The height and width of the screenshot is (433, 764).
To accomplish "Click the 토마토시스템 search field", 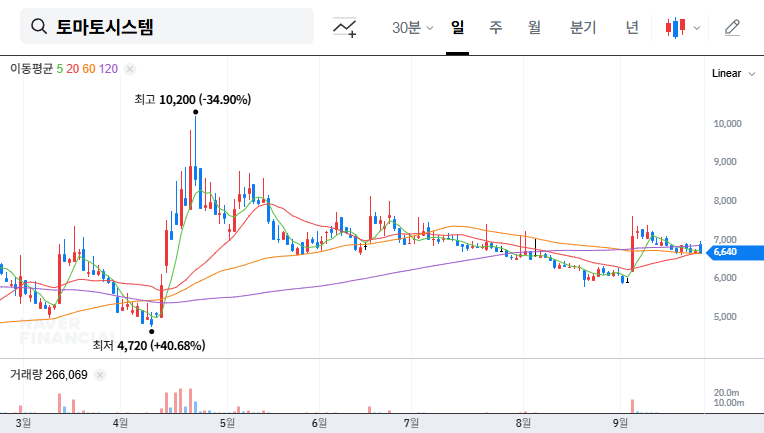I will pos(167,26).
